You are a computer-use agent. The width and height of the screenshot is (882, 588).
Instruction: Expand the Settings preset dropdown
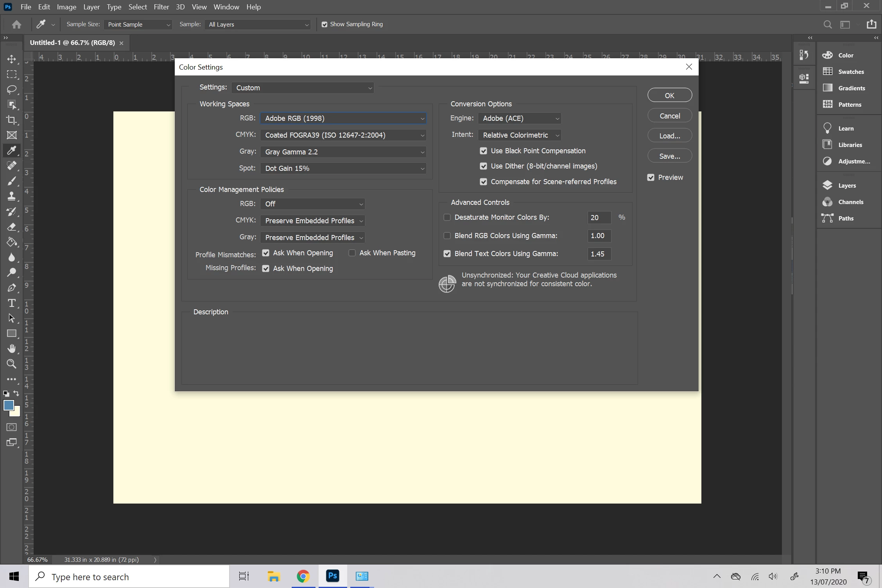[303, 88]
